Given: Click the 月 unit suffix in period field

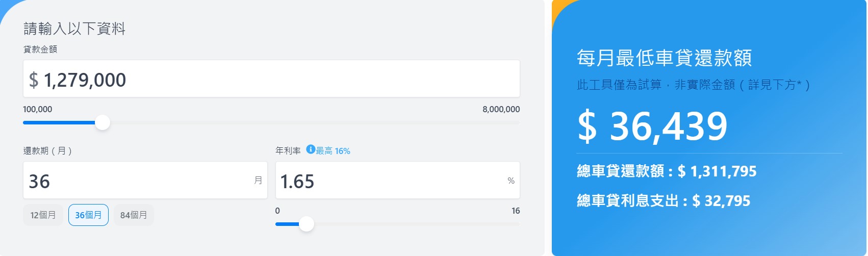Looking at the screenshot, I should (258, 181).
